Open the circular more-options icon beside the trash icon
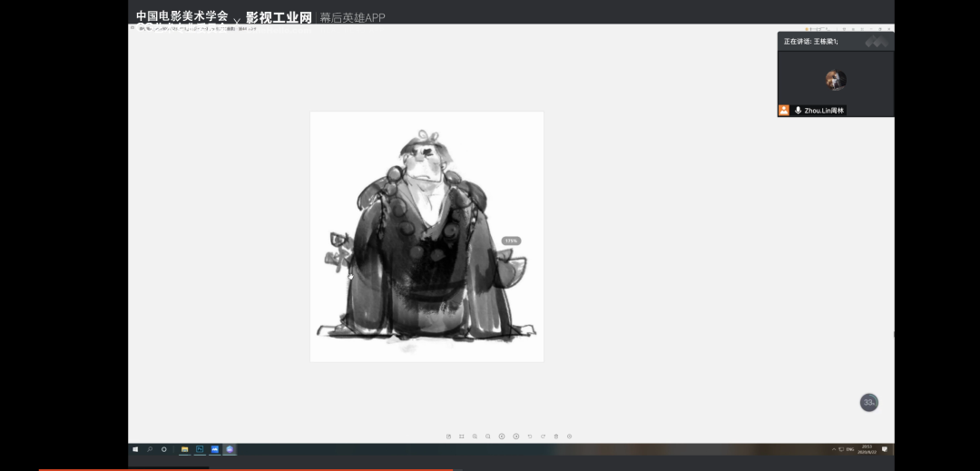 [x=569, y=436]
